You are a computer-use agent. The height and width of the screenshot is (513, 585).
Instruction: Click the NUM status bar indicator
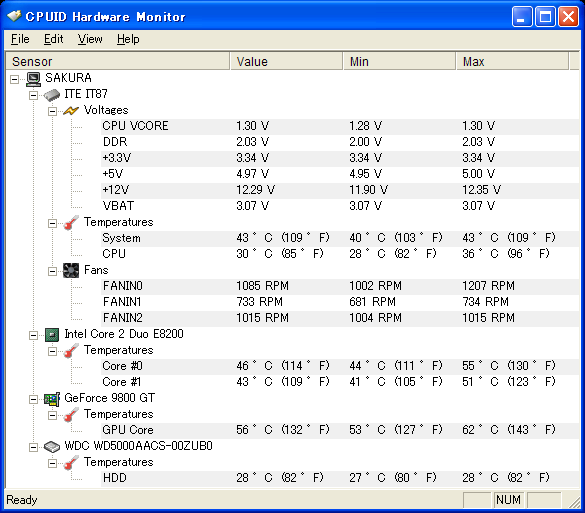coord(508,500)
